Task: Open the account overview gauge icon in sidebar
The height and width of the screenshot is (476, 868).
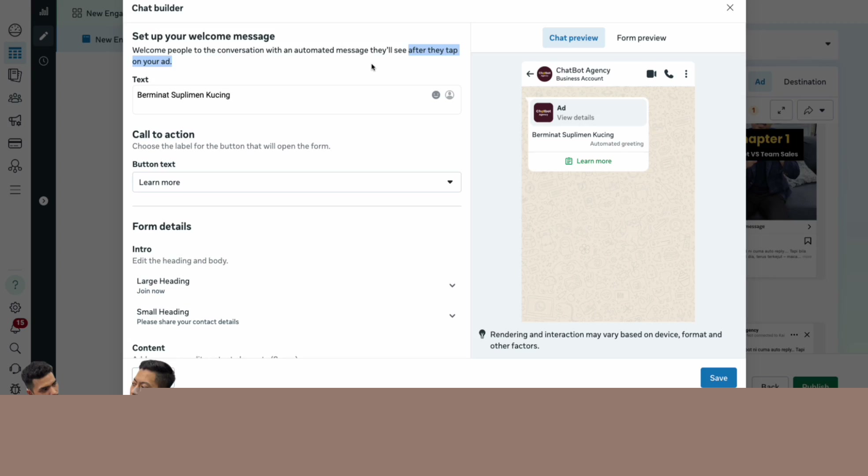Action: pyautogui.click(x=15, y=30)
